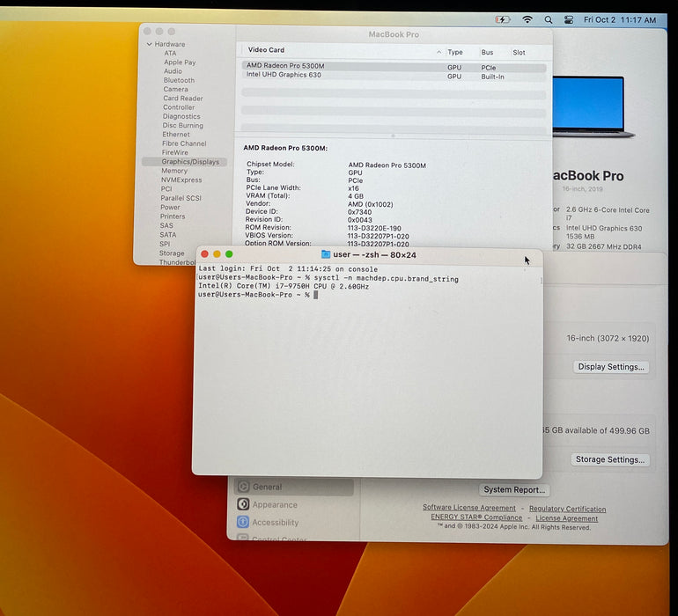
Task: Select Bluetooth in hardware list
Action: click(179, 80)
